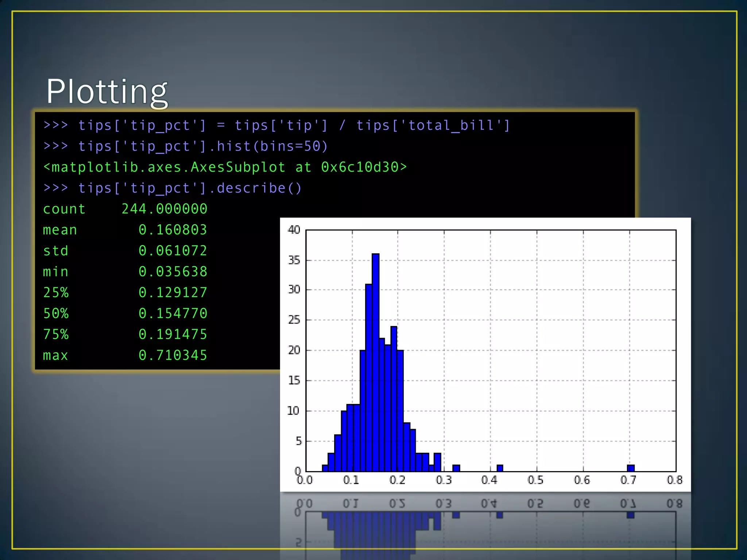Click the small histogram bar near 0.4

(x=500, y=468)
